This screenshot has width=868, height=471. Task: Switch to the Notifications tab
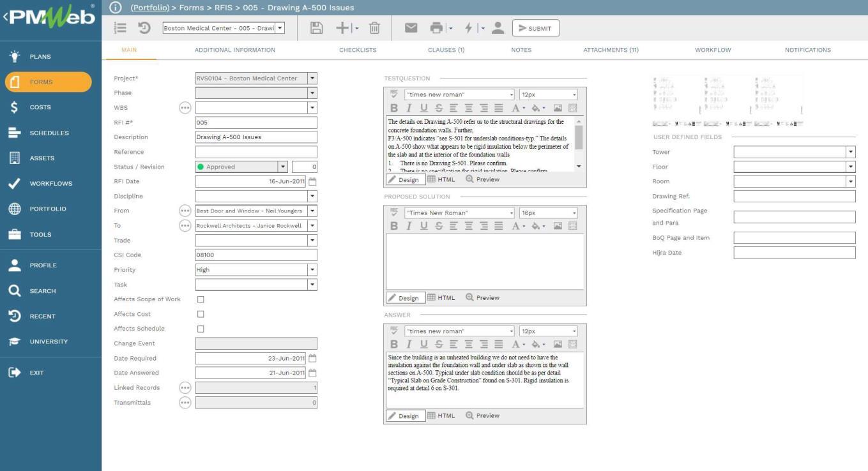808,50
